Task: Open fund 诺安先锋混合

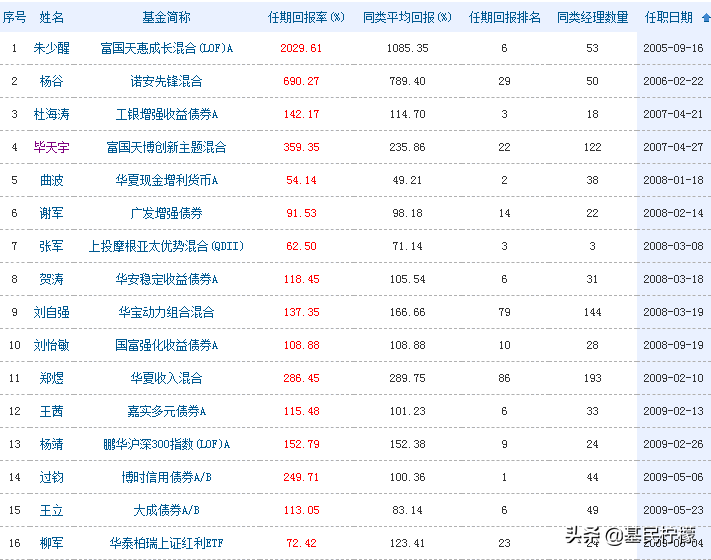Action: [166, 81]
